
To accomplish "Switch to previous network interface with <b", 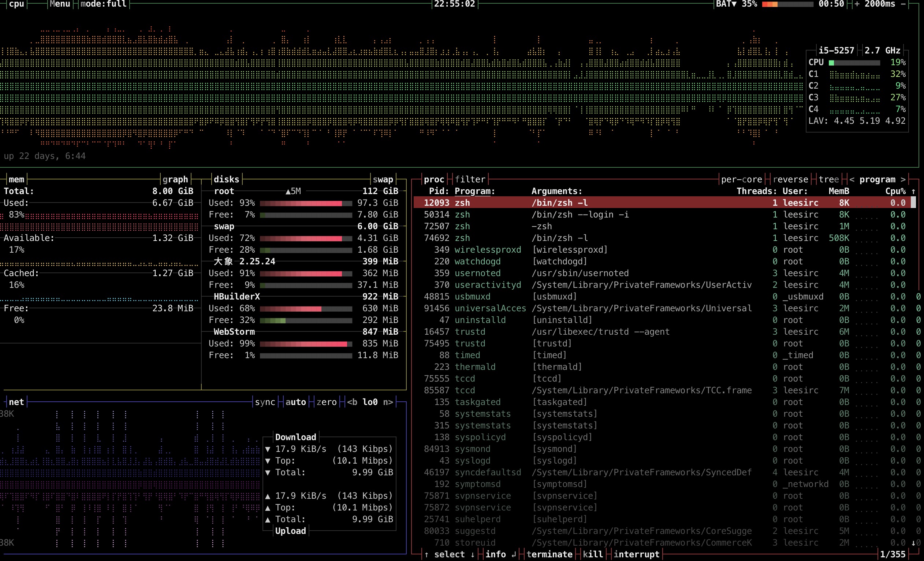I will (x=352, y=402).
